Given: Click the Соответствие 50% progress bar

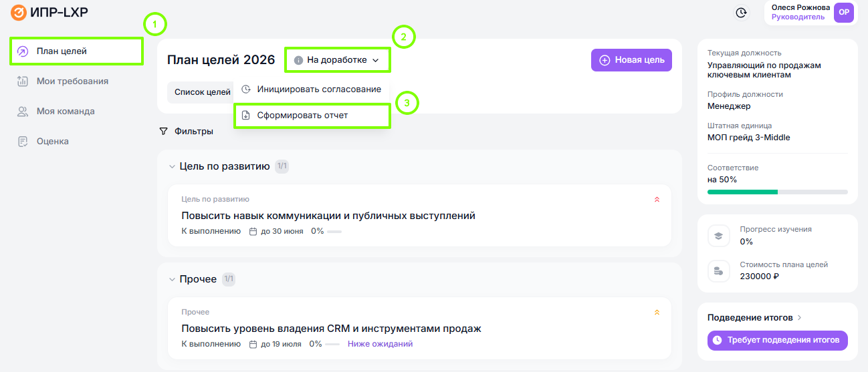Looking at the screenshot, I should tap(777, 192).
